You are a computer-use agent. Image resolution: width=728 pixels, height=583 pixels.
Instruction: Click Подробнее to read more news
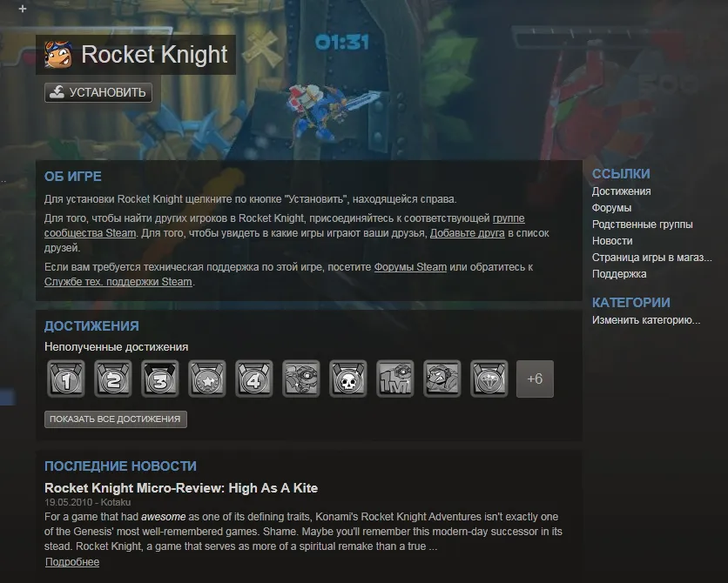(72, 562)
